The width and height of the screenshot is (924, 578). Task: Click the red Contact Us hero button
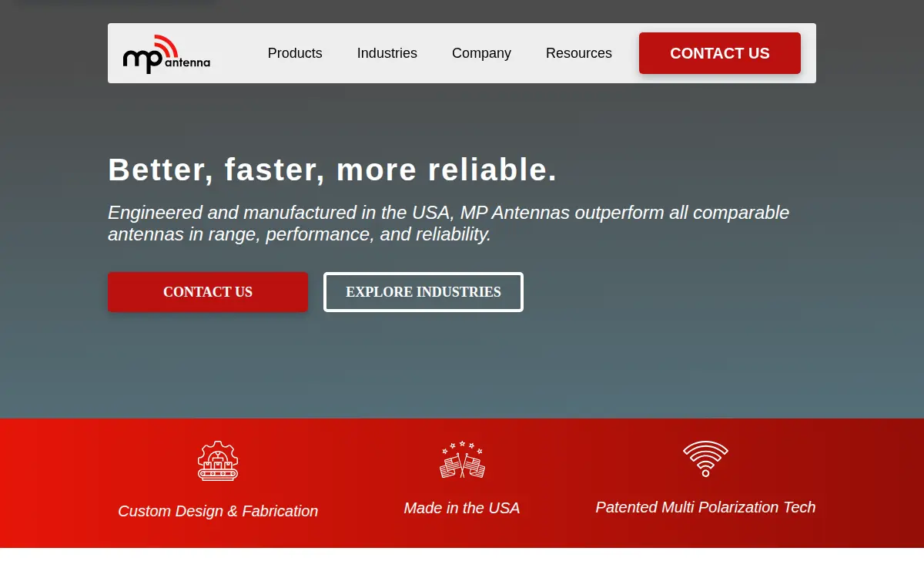(208, 292)
